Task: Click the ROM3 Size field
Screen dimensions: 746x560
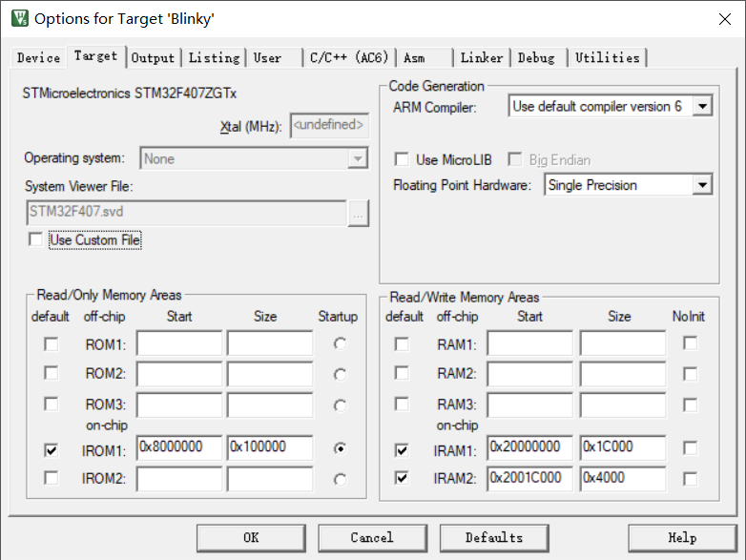Action: click(270, 404)
